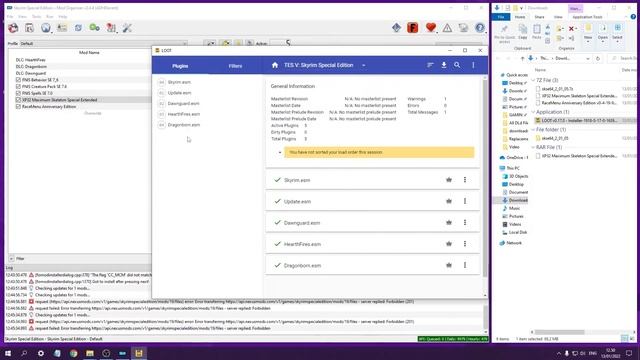Click the update masterlist download icon in LOOT
Image resolution: width=640 pixels, height=360 pixels.
(x=444, y=65)
